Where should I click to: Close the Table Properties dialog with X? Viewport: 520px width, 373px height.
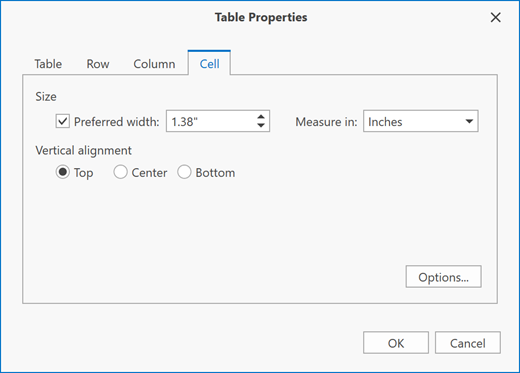coord(496,17)
